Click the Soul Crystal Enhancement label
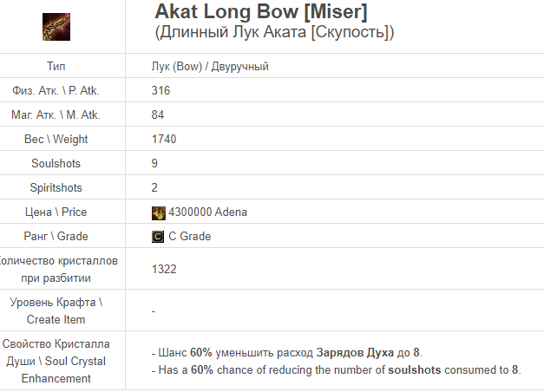The width and height of the screenshot is (544, 392). (56, 361)
